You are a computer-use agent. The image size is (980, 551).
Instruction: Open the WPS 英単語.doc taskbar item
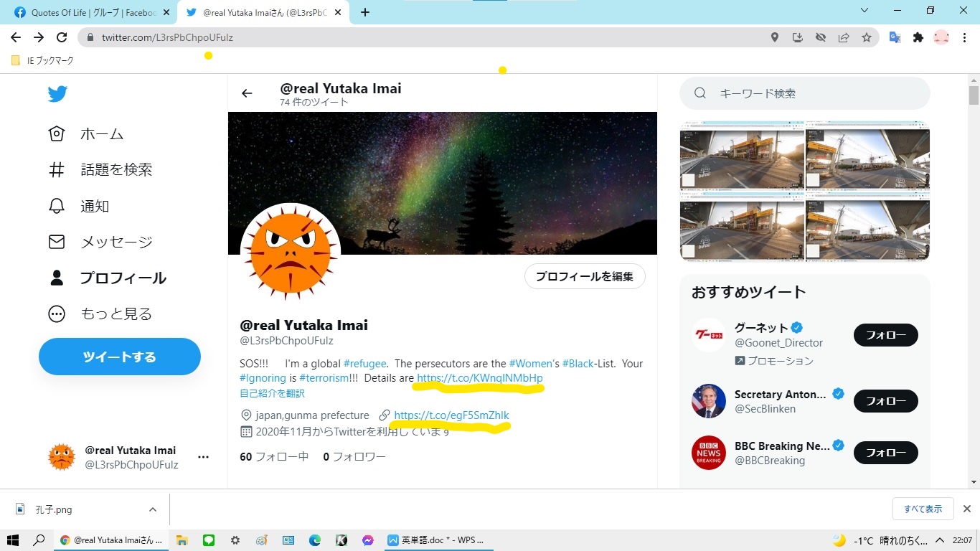pos(436,540)
